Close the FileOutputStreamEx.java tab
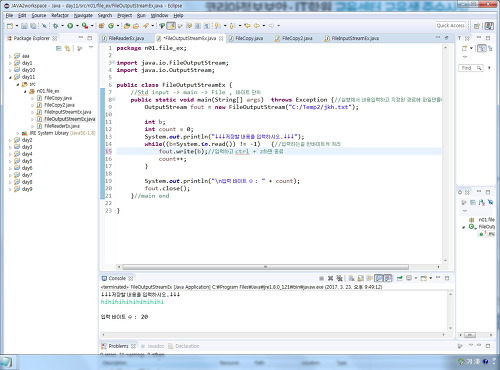The height and width of the screenshot is (370, 500). [221, 38]
